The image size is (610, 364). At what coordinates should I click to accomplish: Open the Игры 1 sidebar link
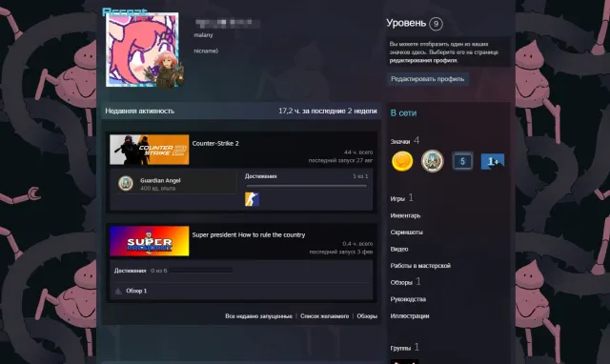coord(402,198)
